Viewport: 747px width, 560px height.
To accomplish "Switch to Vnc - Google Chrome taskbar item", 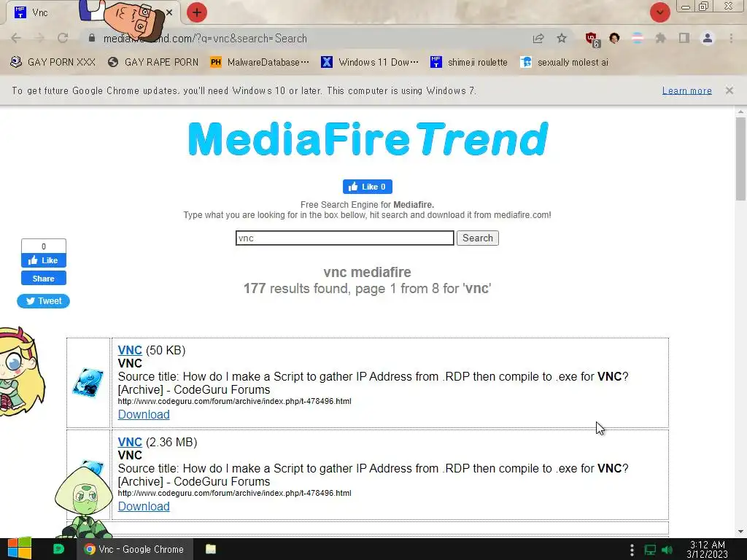I will click(135, 549).
